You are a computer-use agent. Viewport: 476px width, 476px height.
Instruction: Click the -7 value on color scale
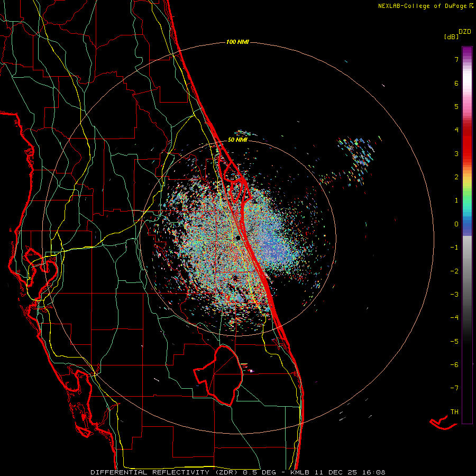tap(454, 388)
